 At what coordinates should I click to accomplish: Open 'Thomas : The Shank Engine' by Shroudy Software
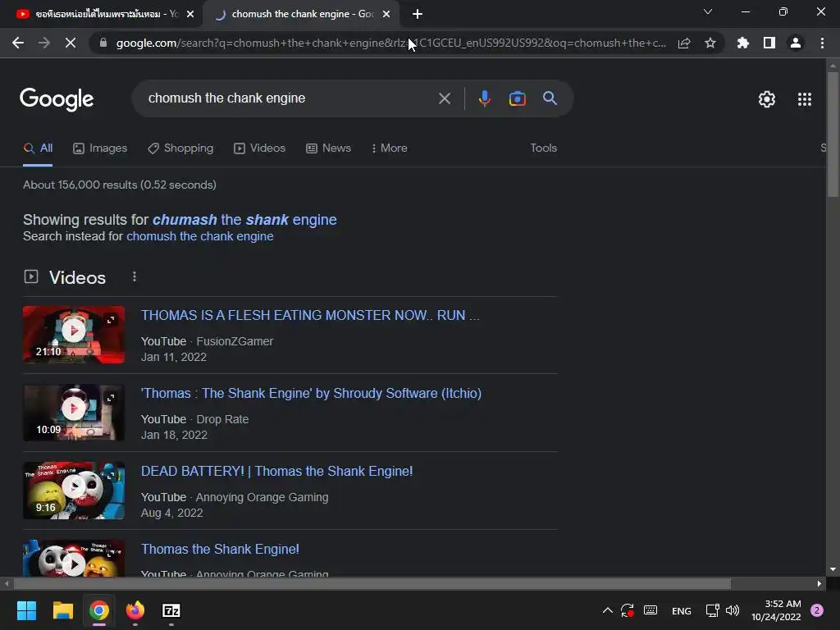(x=311, y=393)
